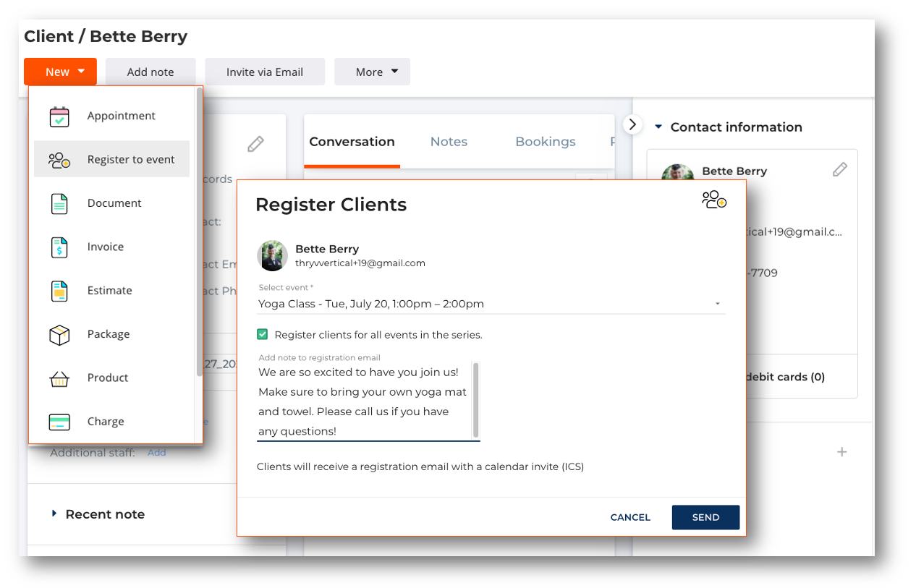
Task: Click the New menu scrollbar
Action: coord(199,231)
